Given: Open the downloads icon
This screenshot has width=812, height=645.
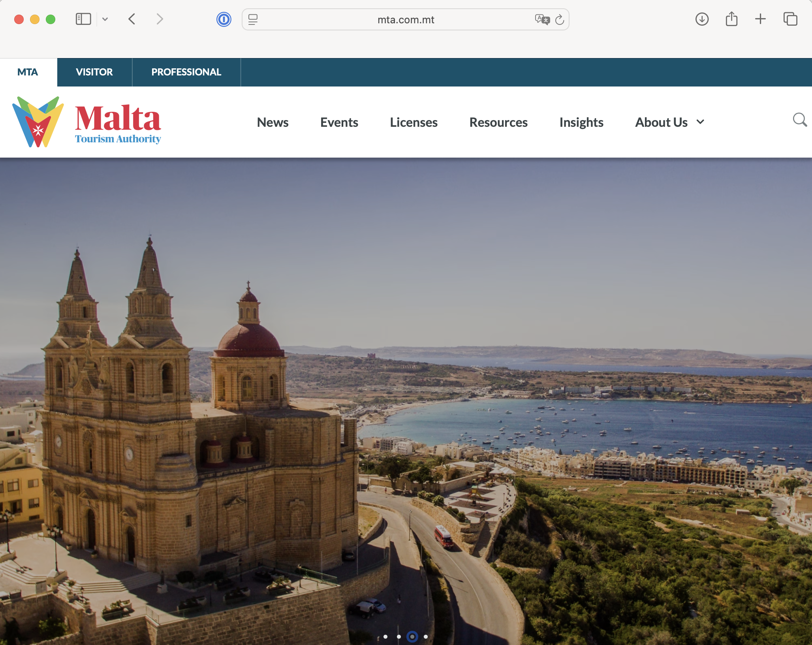Looking at the screenshot, I should pyautogui.click(x=702, y=19).
